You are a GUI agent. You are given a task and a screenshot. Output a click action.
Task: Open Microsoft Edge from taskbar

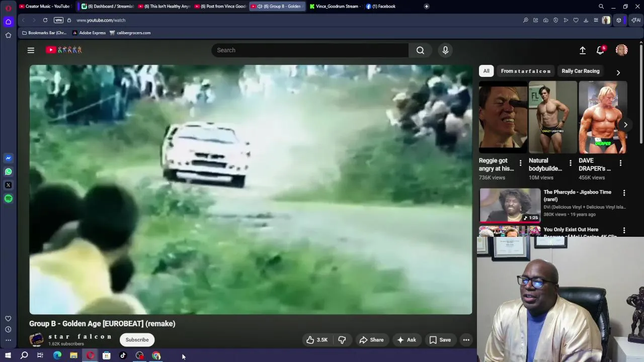[x=57, y=356]
